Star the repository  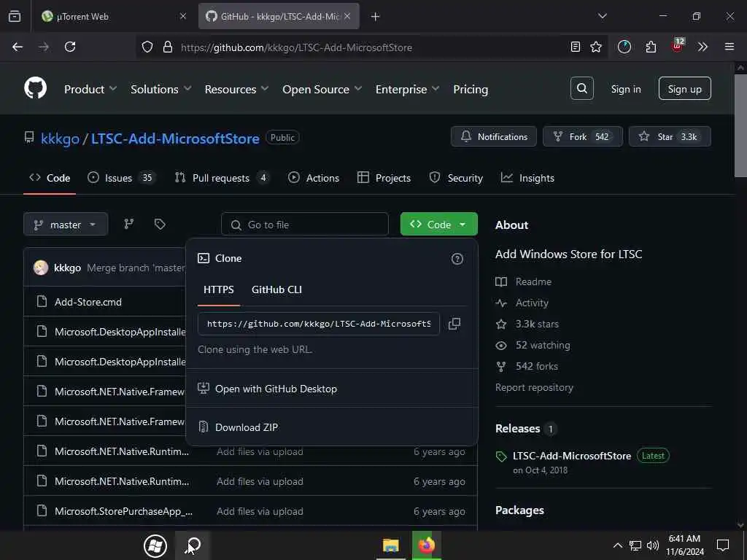coord(670,136)
